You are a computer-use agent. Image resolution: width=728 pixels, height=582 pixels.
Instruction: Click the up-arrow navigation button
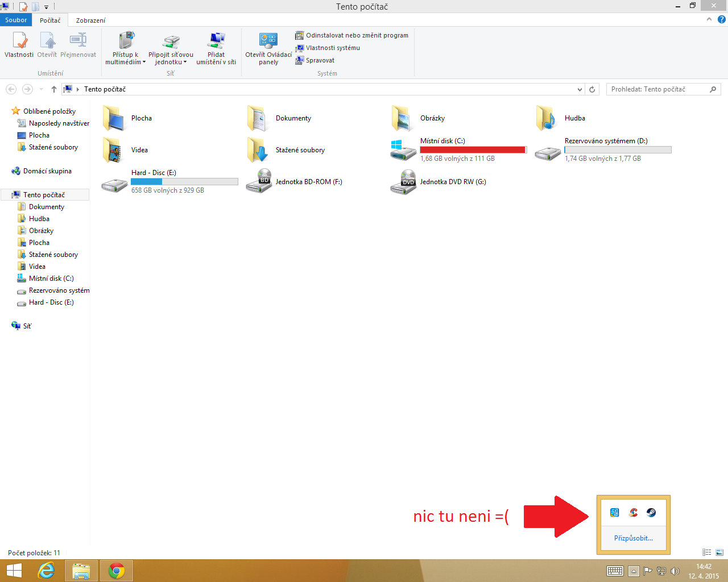[54, 89]
